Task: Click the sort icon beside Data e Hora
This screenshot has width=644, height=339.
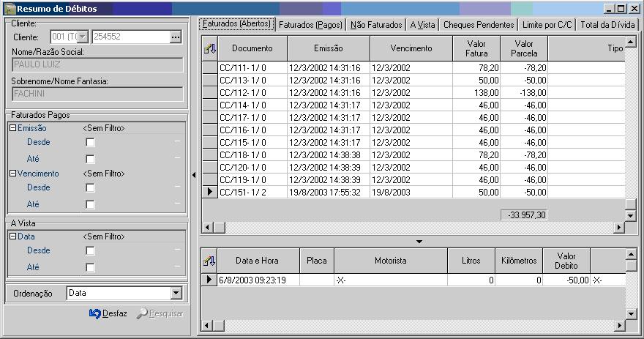Action: 209,261
